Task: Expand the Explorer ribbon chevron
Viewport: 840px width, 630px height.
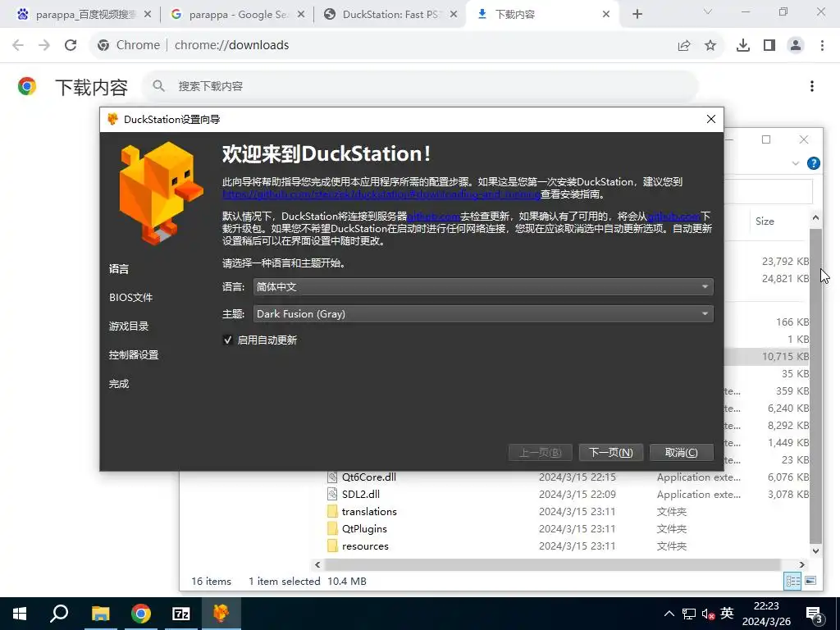Action: click(x=796, y=163)
